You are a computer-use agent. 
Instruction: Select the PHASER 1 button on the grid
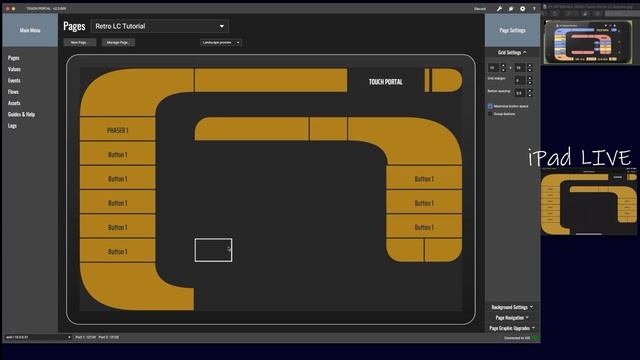118,130
